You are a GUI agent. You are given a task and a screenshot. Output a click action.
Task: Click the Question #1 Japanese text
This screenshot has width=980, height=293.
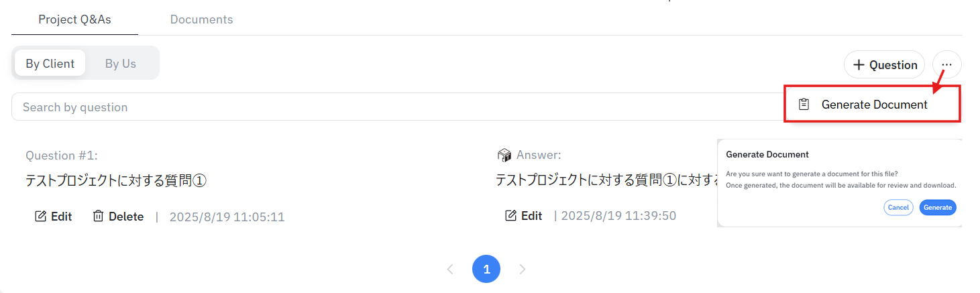115,180
